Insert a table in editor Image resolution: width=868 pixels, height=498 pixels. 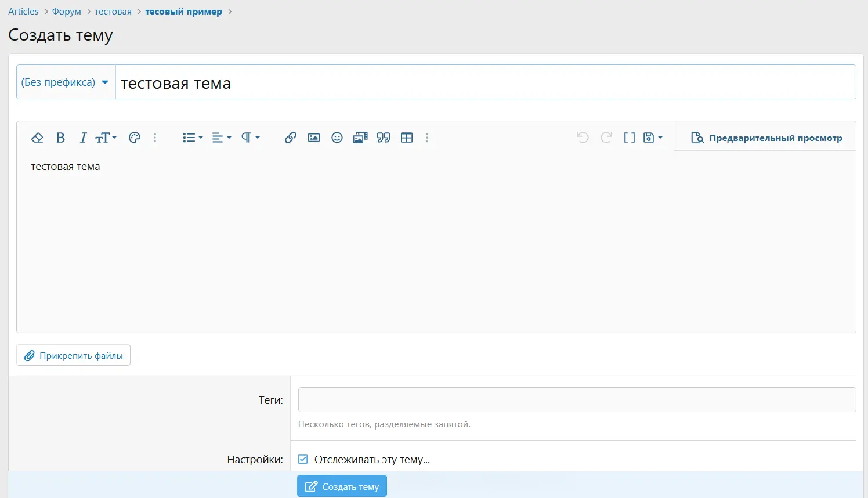tap(407, 138)
